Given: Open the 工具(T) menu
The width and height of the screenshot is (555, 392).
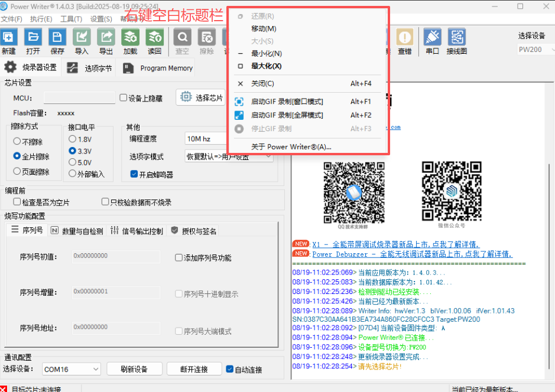Looking at the screenshot, I should point(71,19).
